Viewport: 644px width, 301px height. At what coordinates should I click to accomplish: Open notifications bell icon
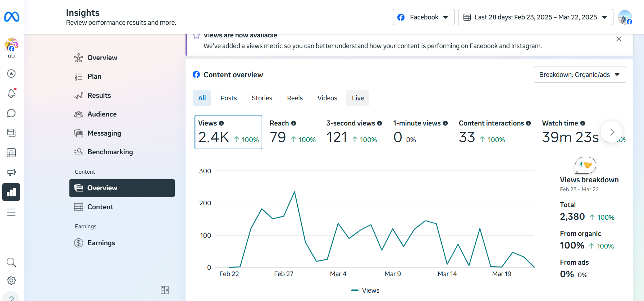tap(12, 94)
